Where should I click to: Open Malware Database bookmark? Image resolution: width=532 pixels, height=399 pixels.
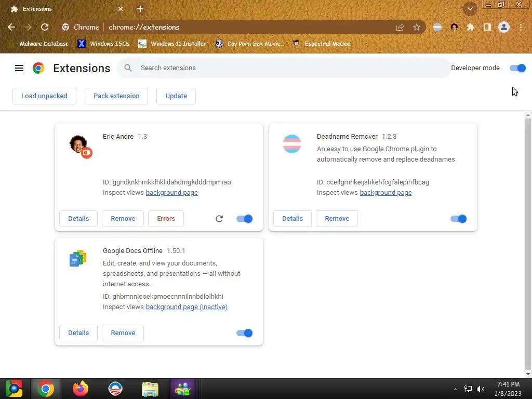coord(39,44)
